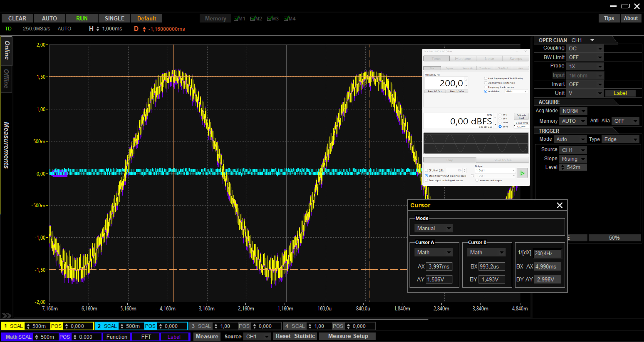Click the Math Function button
644x342 pixels.
click(x=117, y=337)
